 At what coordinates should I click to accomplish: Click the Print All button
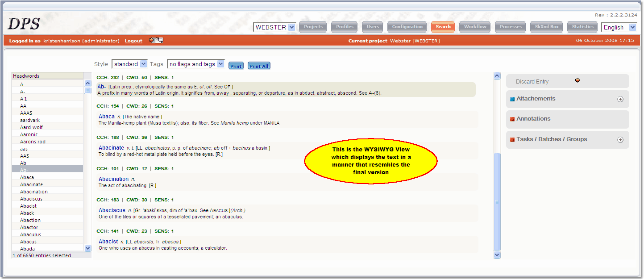[259, 66]
